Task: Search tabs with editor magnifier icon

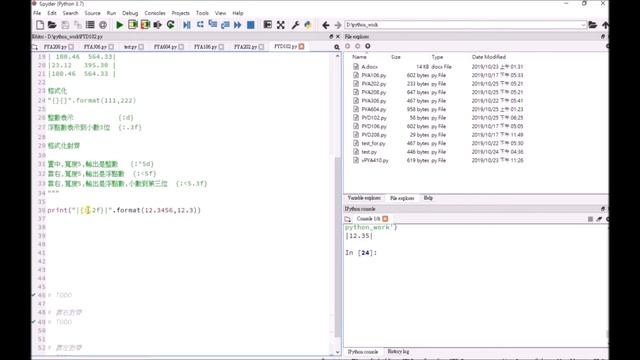Action: [x=337, y=47]
